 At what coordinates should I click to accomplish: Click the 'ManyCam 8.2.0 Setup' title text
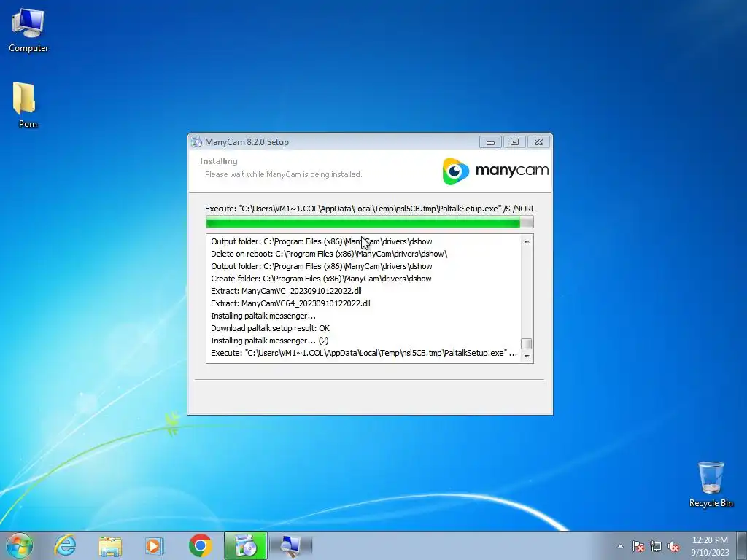click(247, 142)
